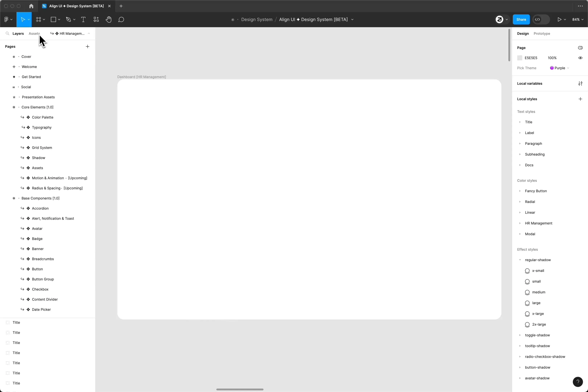Click the Figma main menu icon
This screenshot has height=392, width=588.
pos(7,19)
